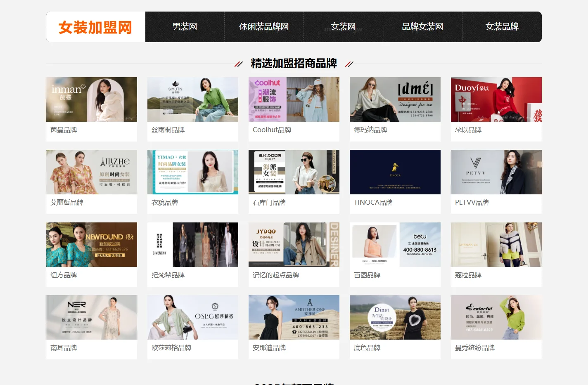
Task: Click the 精选加盟招商品牌 section heading
Action: point(294,64)
